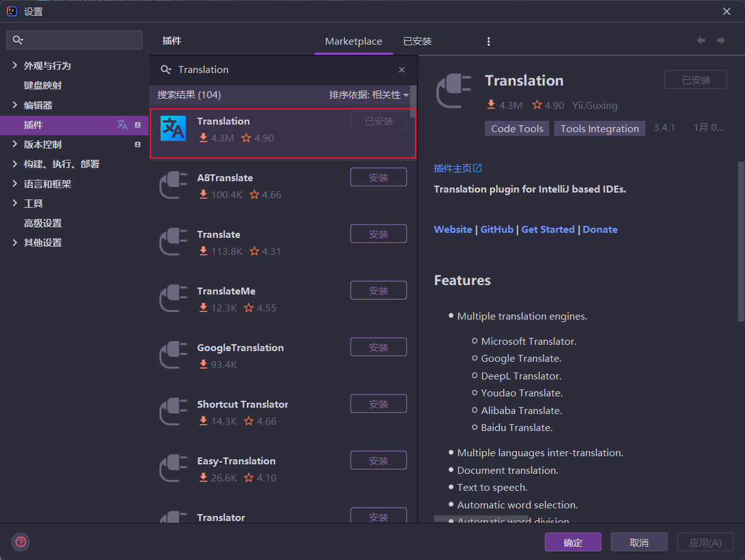
Task: Open the 插件主页 plugin homepage link
Action: point(453,169)
